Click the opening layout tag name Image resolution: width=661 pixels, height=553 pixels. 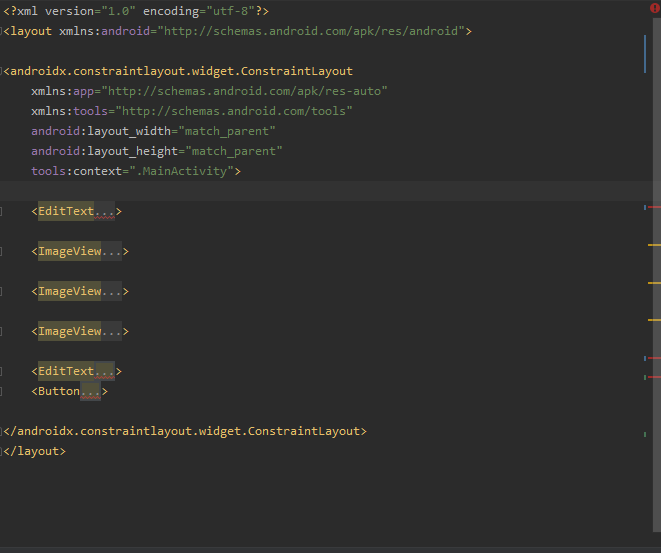pos(31,31)
